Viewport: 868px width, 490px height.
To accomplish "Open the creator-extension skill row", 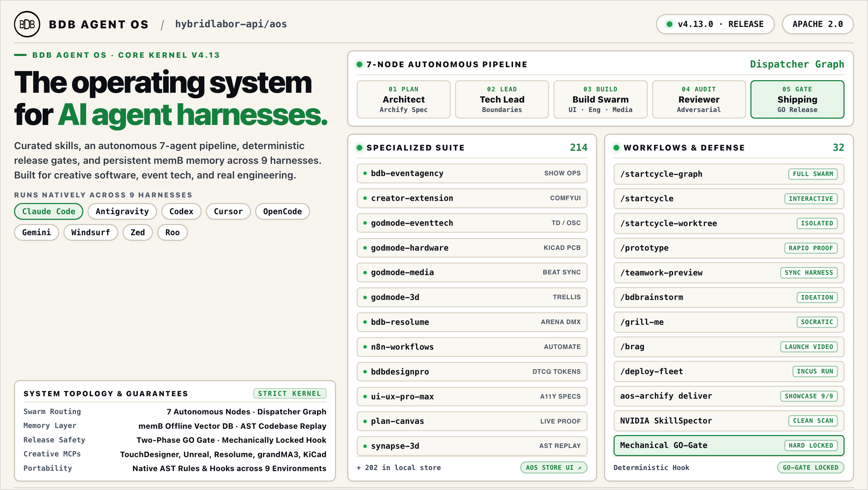I will (472, 198).
